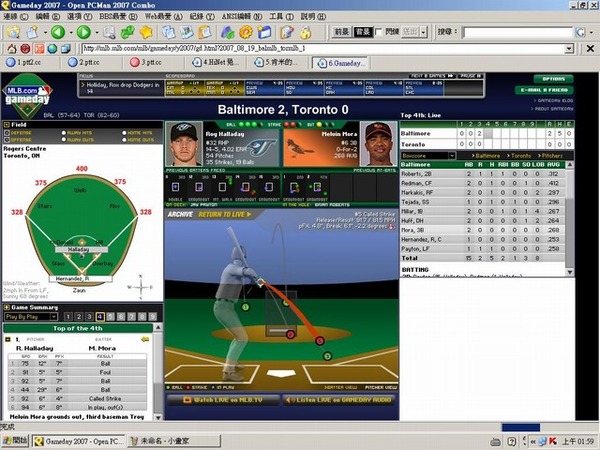Screen dimensions: 600x450
Task: Click the red round icon next to home
Action: 25,49
